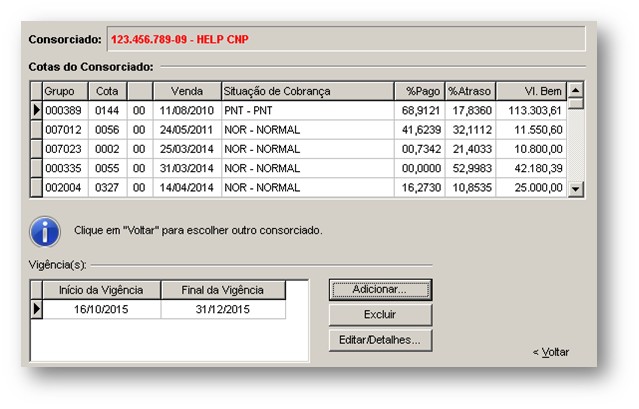This screenshot has width=639, height=409.
Task: Click %Pago value 16,2730
Action: point(419,187)
